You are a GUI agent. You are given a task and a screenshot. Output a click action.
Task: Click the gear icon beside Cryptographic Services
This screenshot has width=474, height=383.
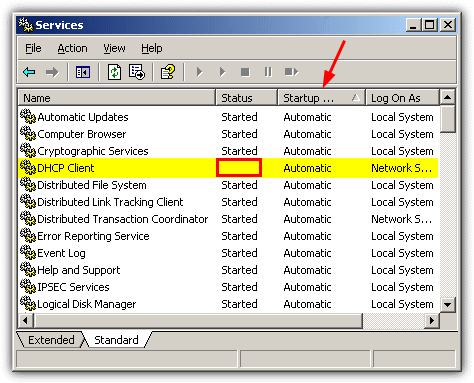(x=28, y=150)
